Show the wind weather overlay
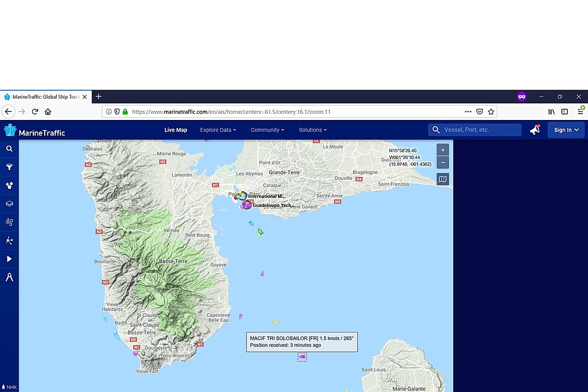The width and height of the screenshot is (588, 392). click(x=9, y=222)
